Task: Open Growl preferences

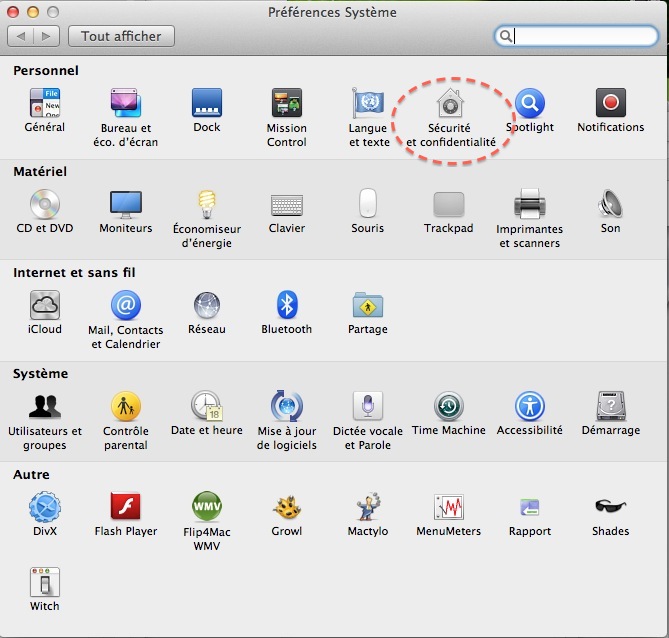Action: (x=287, y=507)
